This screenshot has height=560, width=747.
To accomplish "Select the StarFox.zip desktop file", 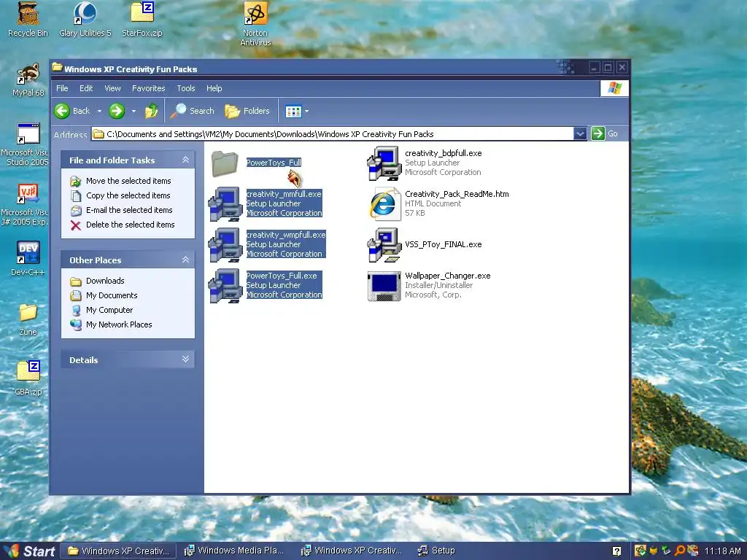I will click(142, 20).
